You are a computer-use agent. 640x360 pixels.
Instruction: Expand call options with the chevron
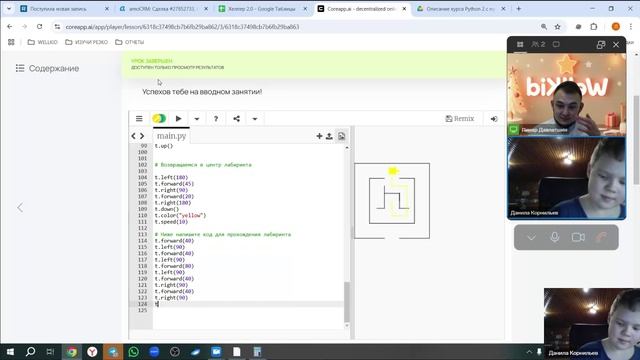(531, 237)
